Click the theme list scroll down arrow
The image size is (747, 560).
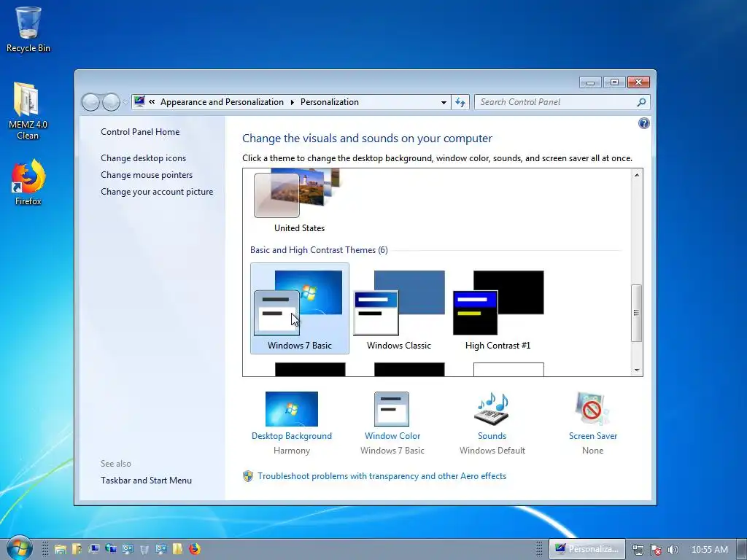(637, 370)
